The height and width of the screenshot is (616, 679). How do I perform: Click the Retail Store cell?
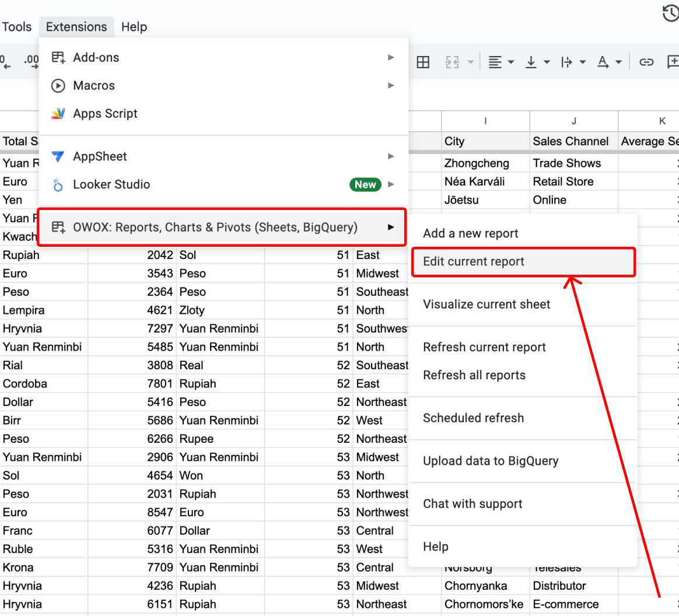574,182
